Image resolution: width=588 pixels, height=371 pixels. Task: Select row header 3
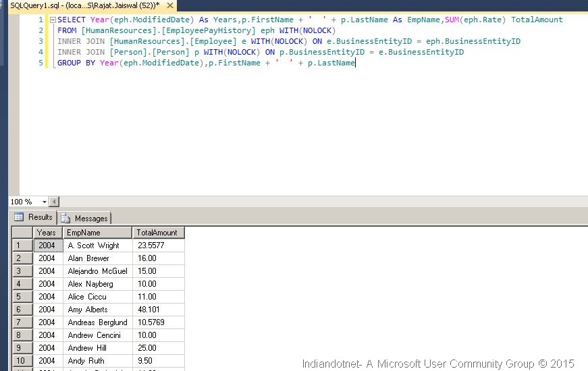[22, 271]
